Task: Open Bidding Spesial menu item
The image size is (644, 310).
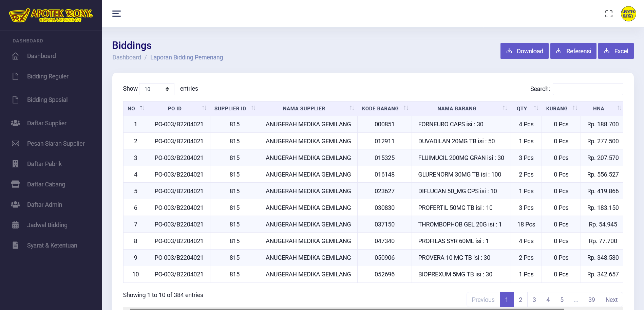Action: pos(48,100)
